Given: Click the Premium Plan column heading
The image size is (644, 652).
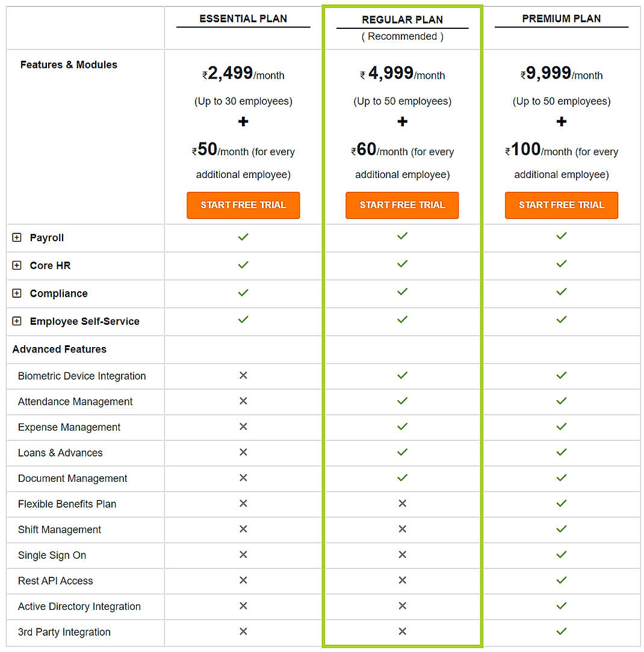Looking at the screenshot, I should pos(561,18).
